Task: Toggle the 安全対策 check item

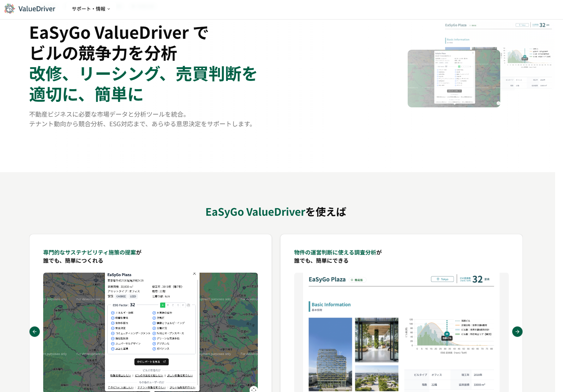Action: point(118,328)
